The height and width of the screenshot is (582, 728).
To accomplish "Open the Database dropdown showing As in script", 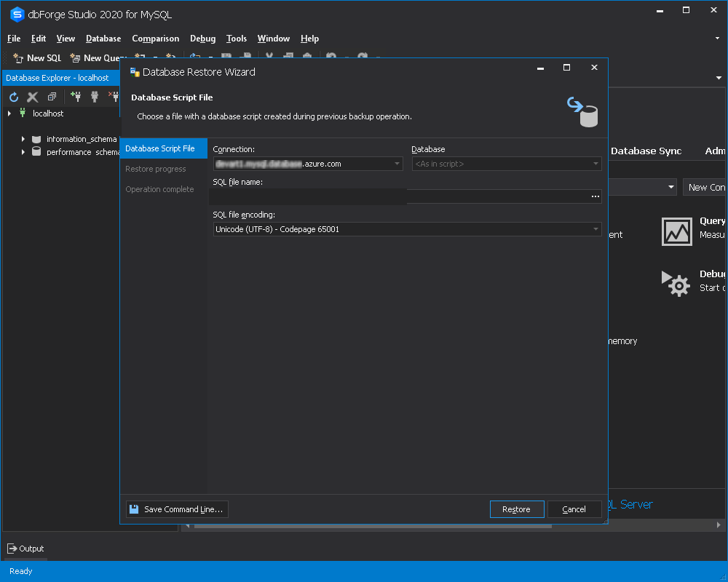I will (596, 164).
